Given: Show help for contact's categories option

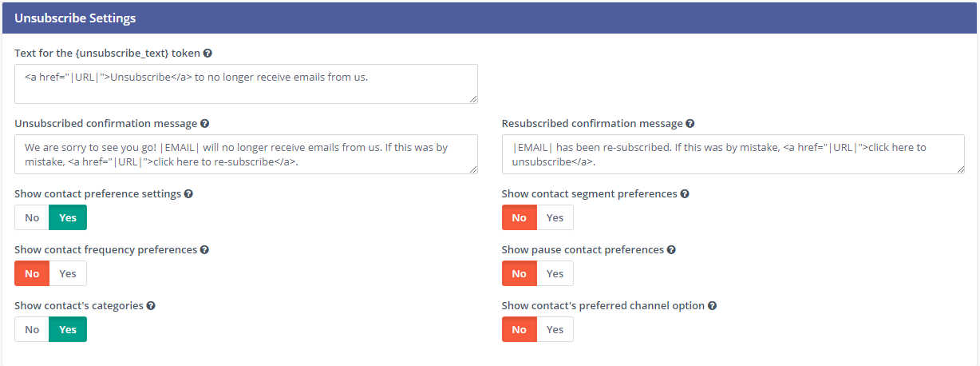Looking at the screenshot, I should tap(151, 306).
